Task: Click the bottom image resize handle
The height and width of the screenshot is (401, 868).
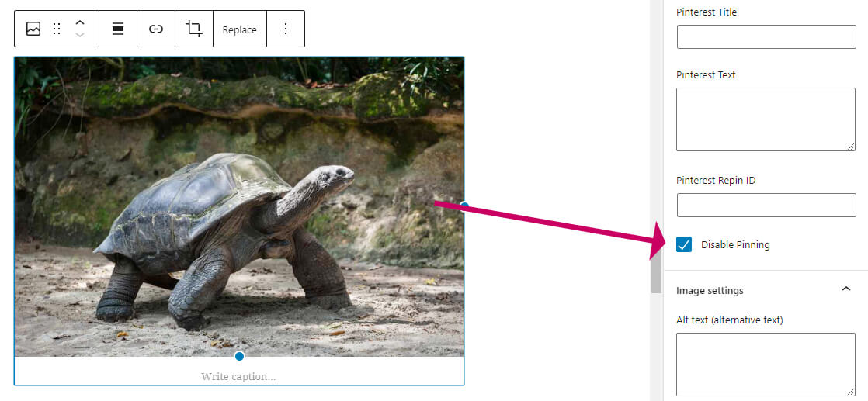Action: [x=239, y=356]
